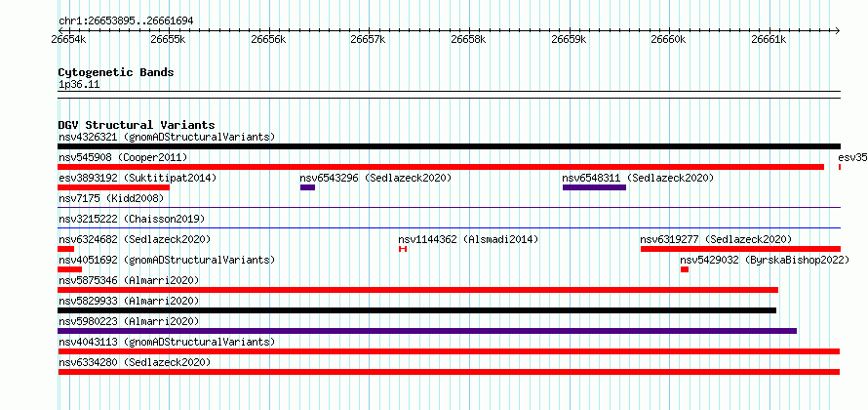Click the 26656k ruler tick
This screenshot has height=410, width=868.
[x=268, y=39]
